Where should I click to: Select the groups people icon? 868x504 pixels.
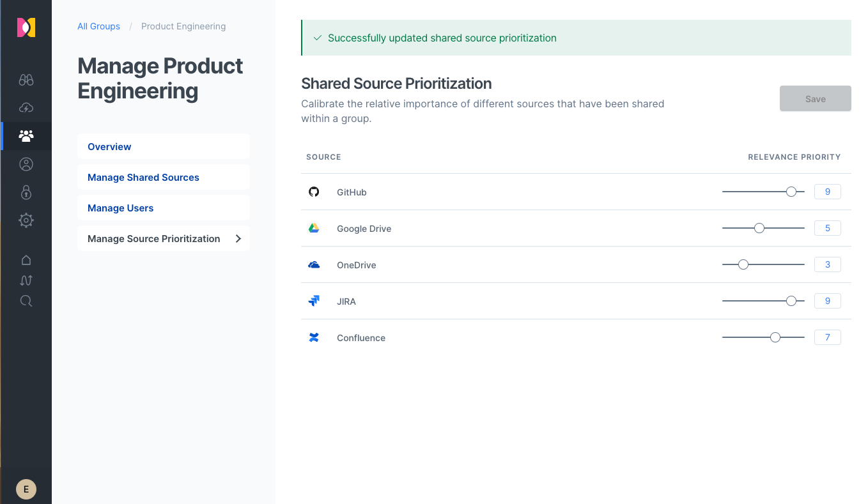pyautogui.click(x=26, y=136)
